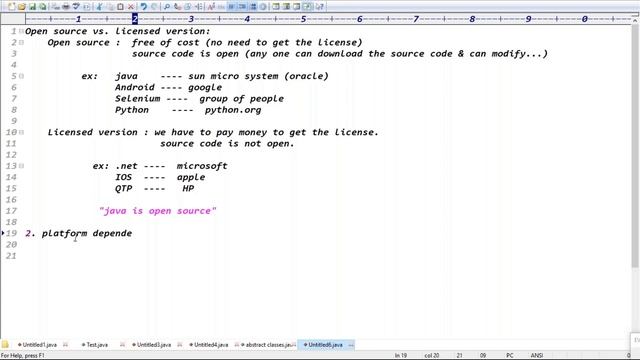Screen dimensions: 640x360
Task: Click the blue Undo arrow icon
Action: point(143,7)
